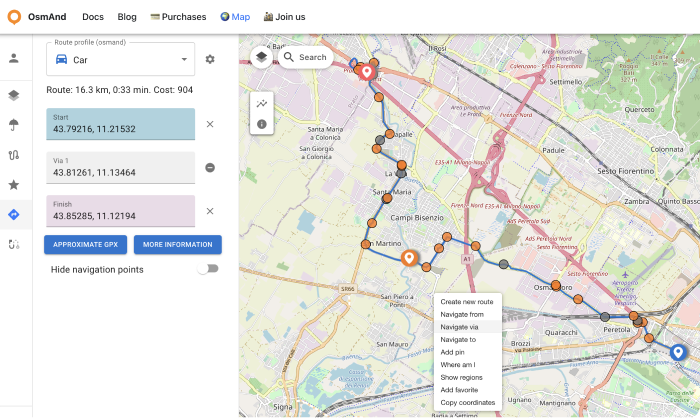Select 'Navigate via' in context menu
700x420 pixels.
coord(459,327)
